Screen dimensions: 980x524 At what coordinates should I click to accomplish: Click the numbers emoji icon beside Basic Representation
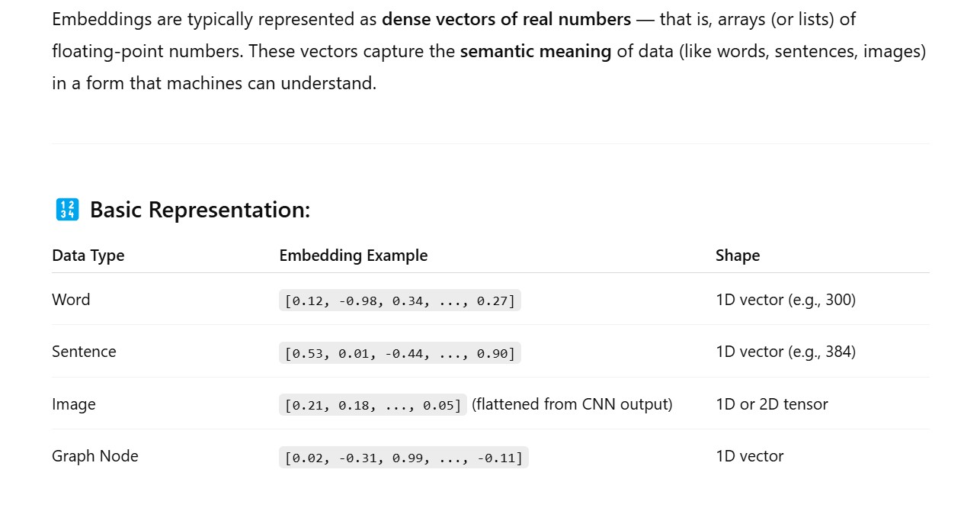pyautogui.click(x=67, y=210)
